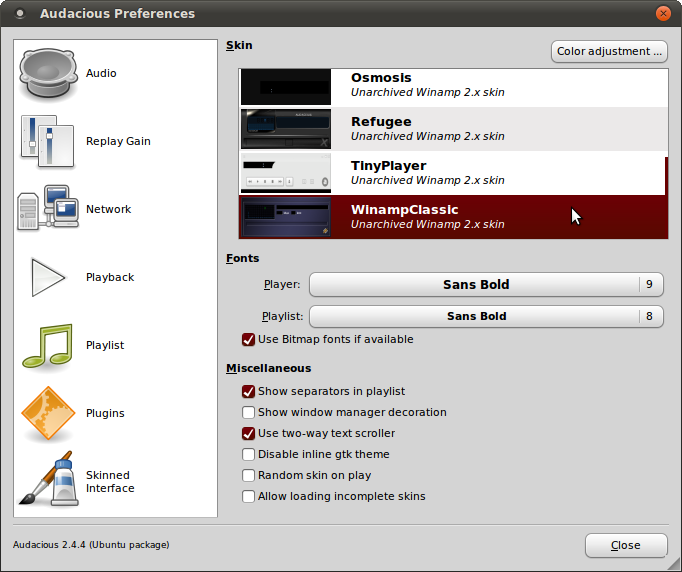Check Disable inline gtk theme

(248, 454)
